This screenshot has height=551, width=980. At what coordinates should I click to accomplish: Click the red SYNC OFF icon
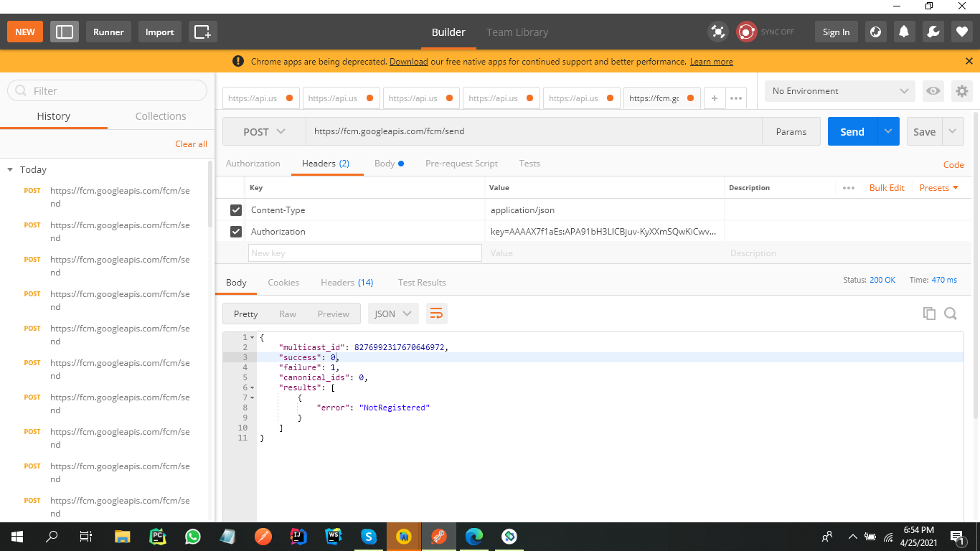tap(746, 32)
